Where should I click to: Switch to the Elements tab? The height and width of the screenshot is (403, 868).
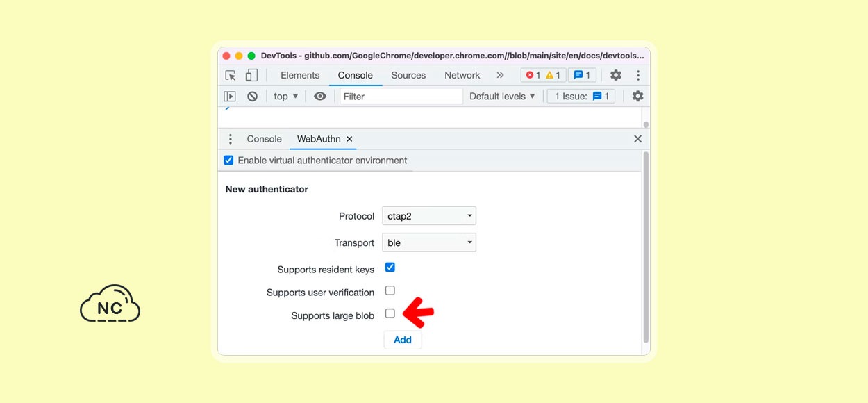pos(300,75)
